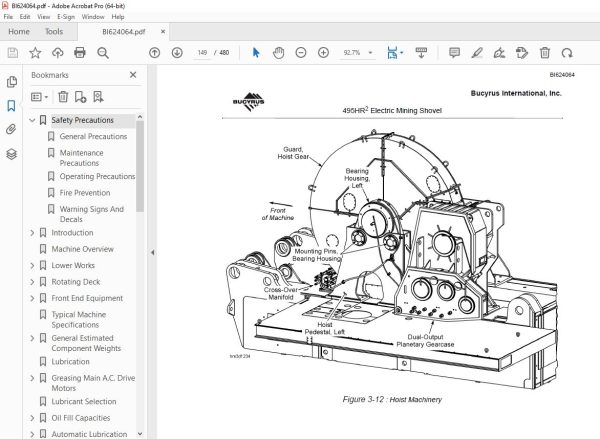The width and height of the screenshot is (600, 439).
Task: Open the Find text magnifier
Action: (103, 53)
